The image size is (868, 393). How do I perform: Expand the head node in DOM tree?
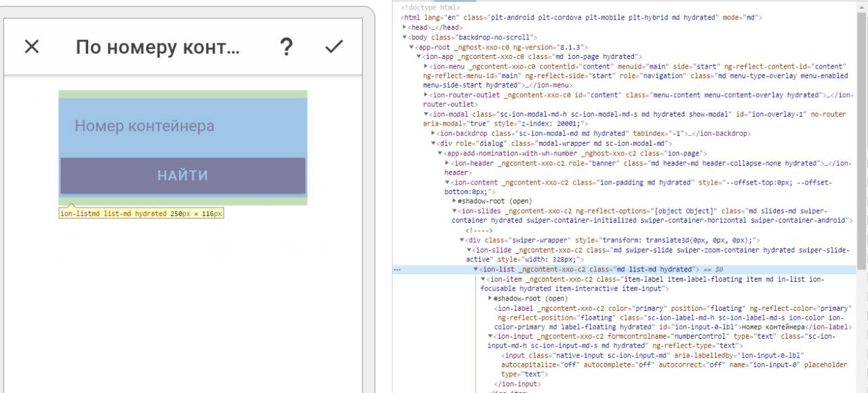click(x=405, y=27)
